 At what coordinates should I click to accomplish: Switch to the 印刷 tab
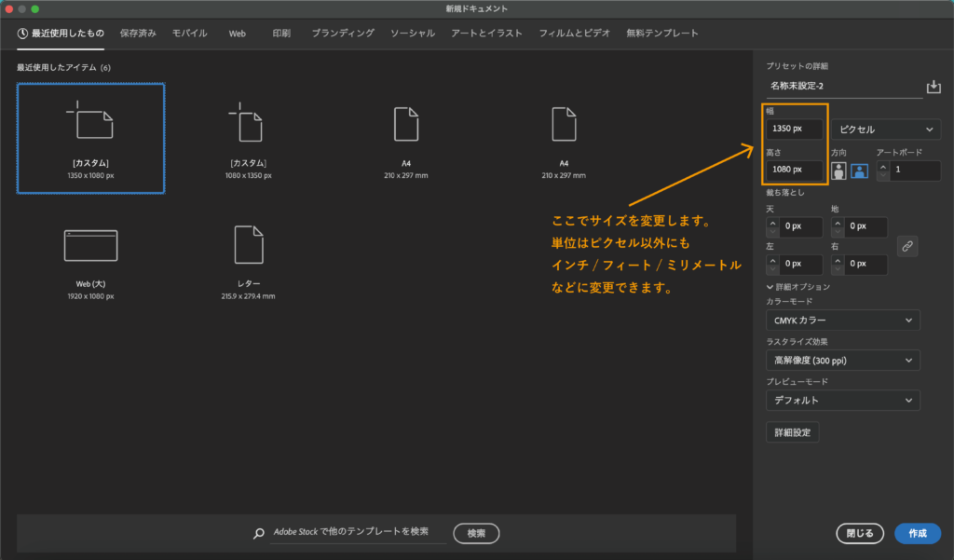[281, 33]
